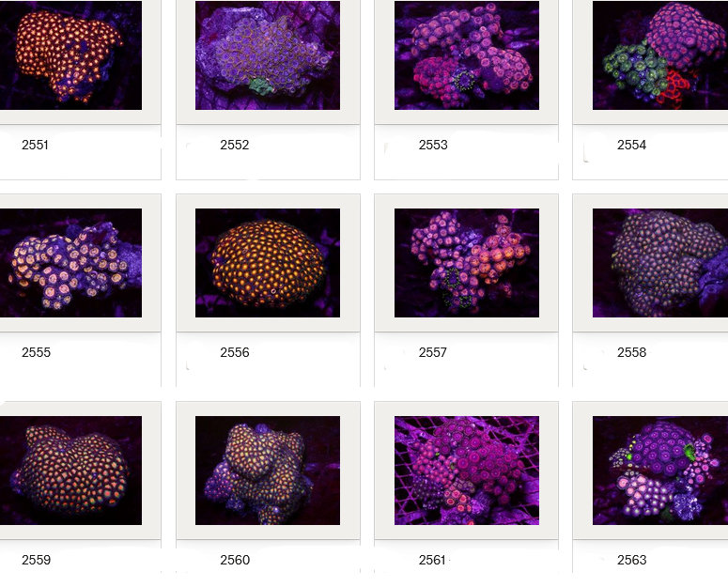Click the label text 2563

point(631,560)
